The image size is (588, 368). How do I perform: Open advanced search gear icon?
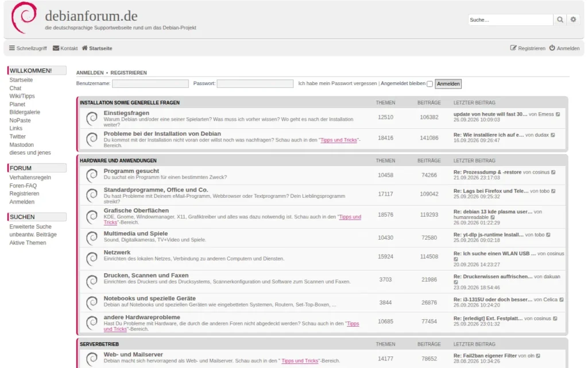573,20
